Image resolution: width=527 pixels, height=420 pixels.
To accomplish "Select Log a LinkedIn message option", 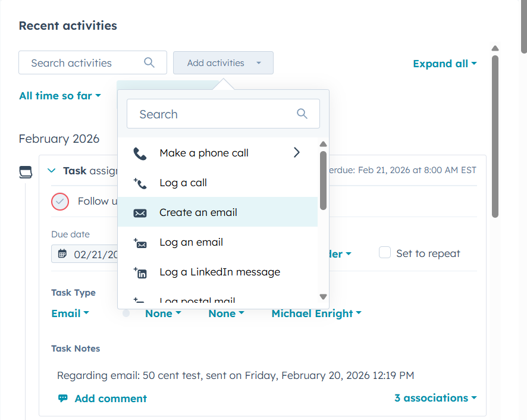I will point(219,272).
